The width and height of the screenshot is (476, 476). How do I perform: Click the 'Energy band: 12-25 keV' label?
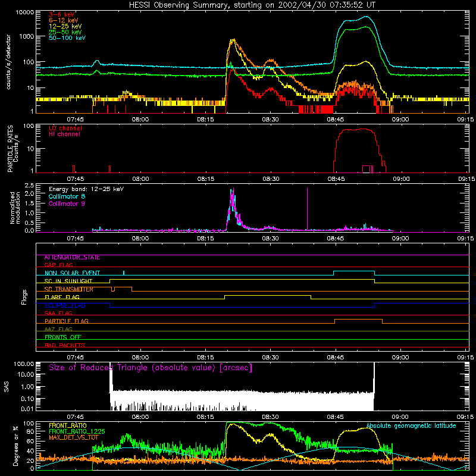click(86, 189)
